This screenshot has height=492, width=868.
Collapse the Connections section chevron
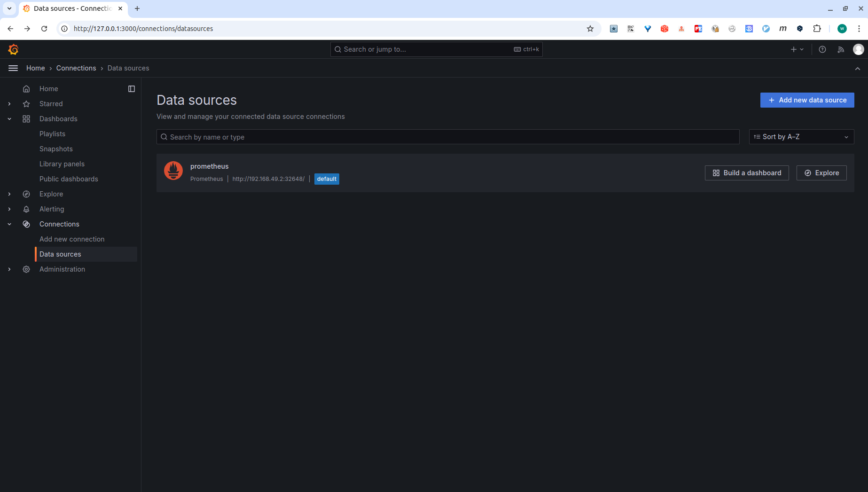tap(9, 224)
